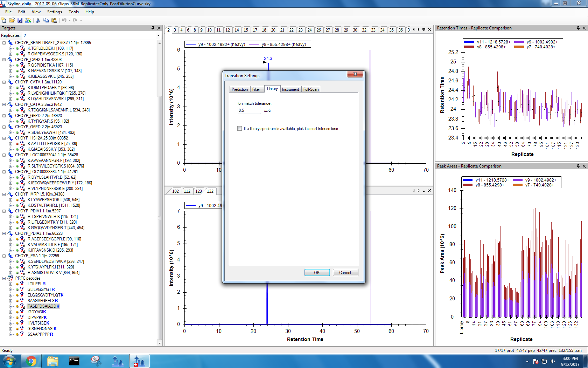The image size is (588, 368).
Task: Click the ion match tolerance field
Action: point(249,110)
